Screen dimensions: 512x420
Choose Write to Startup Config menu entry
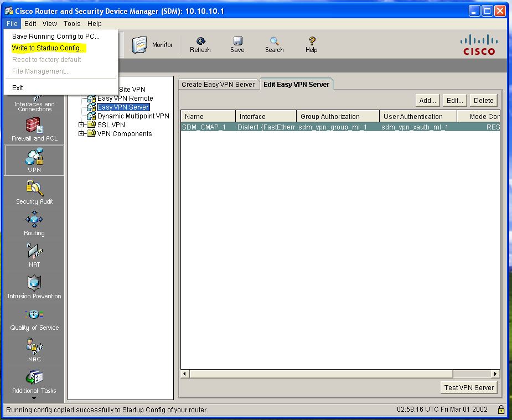pos(48,48)
